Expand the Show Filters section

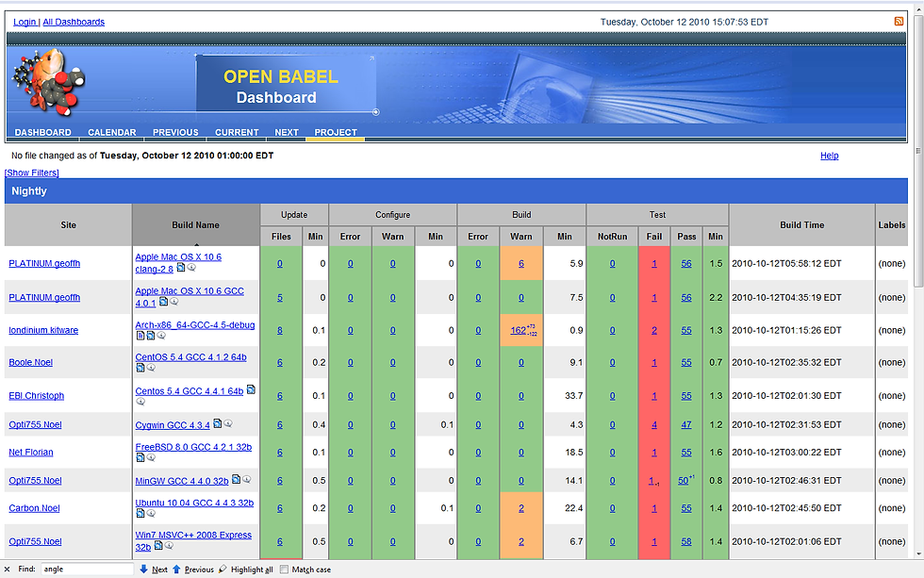(x=32, y=173)
